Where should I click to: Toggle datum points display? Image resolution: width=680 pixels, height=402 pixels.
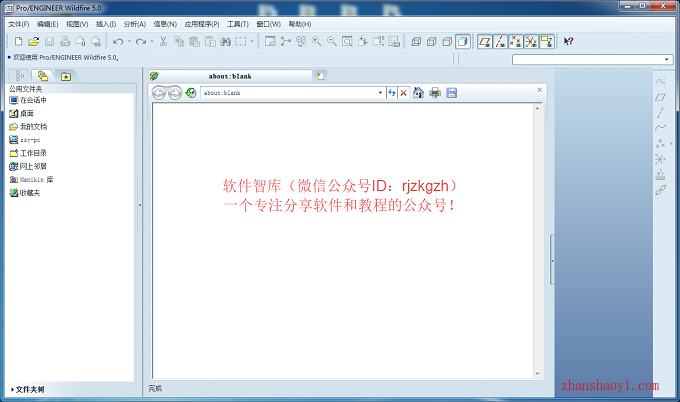click(x=516, y=42)
